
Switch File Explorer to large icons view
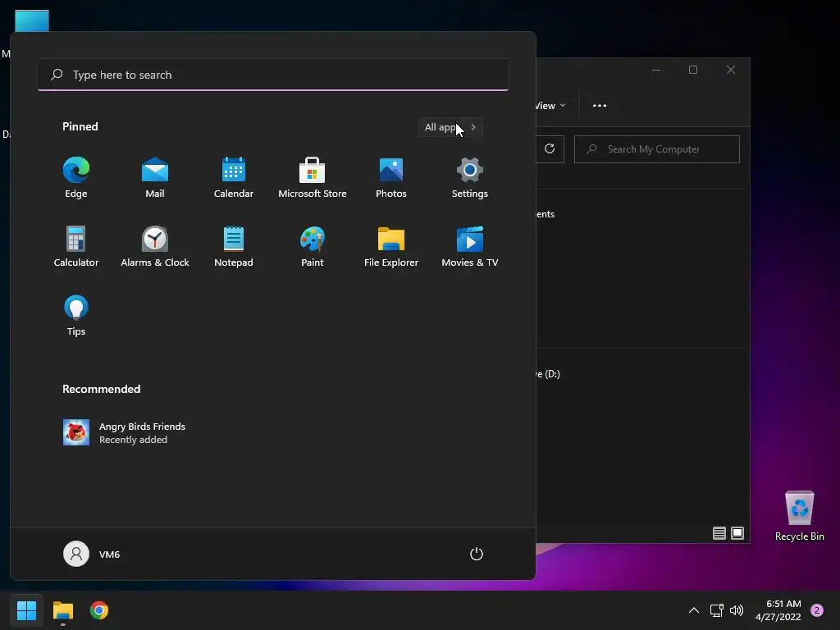[737, 533]
